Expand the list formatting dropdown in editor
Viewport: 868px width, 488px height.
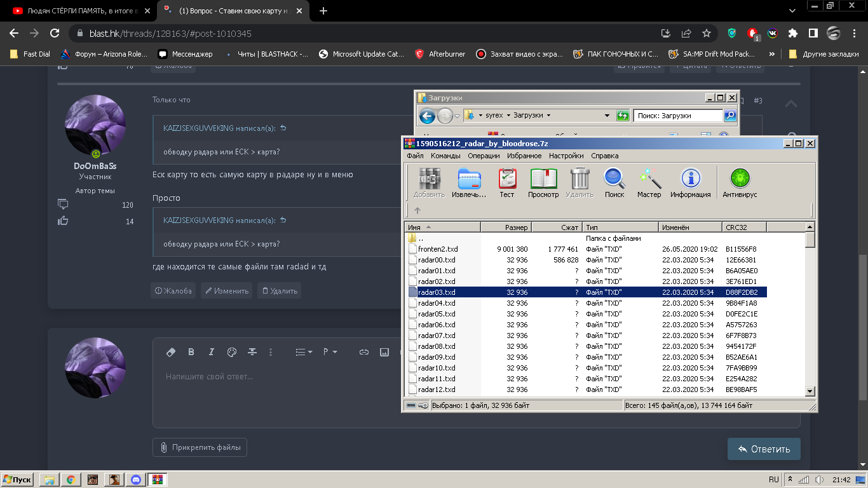pos(304,352)
